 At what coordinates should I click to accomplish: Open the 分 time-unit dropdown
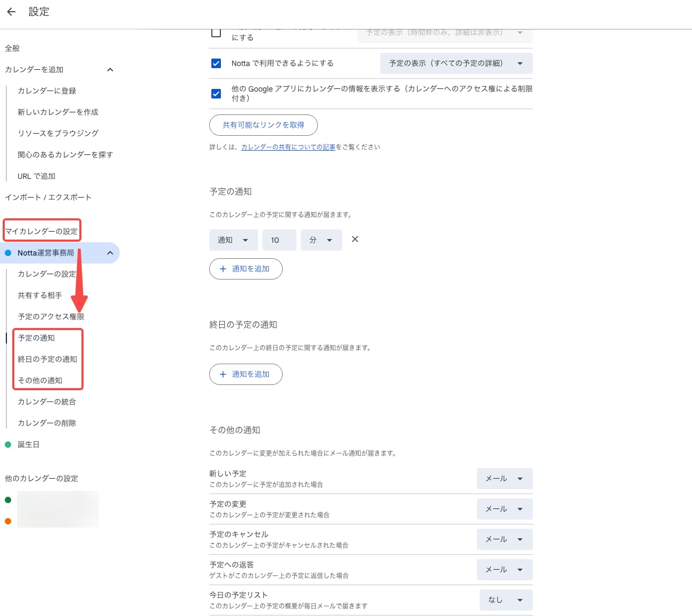click(321, 240)
